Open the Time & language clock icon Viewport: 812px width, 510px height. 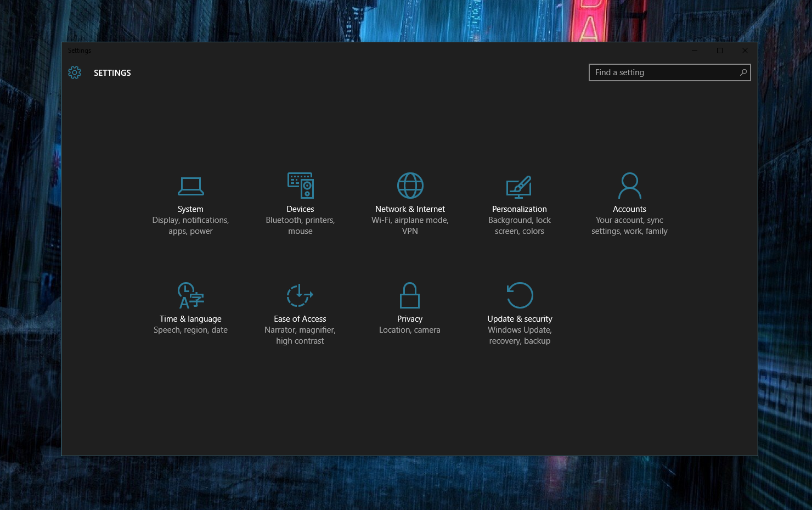coord(190,295)
